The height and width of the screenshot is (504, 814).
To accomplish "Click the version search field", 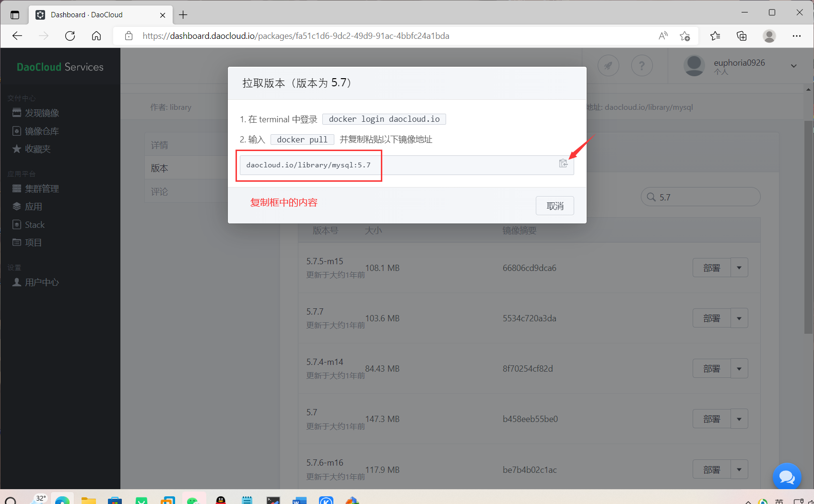I will (701, 197).
